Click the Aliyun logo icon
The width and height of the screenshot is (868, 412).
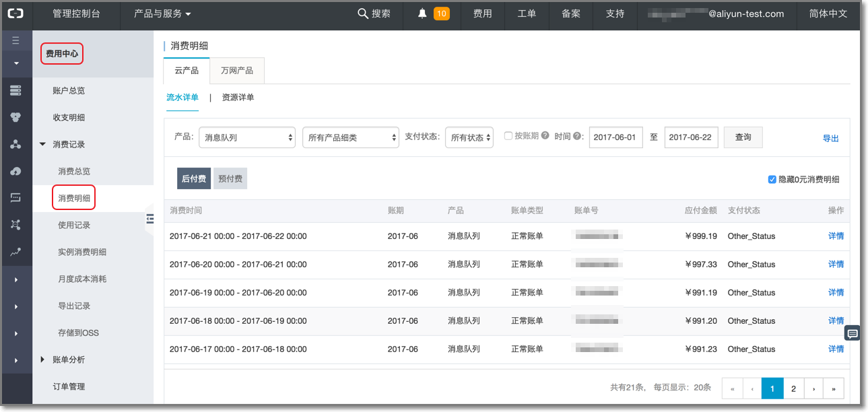(15, 13)
